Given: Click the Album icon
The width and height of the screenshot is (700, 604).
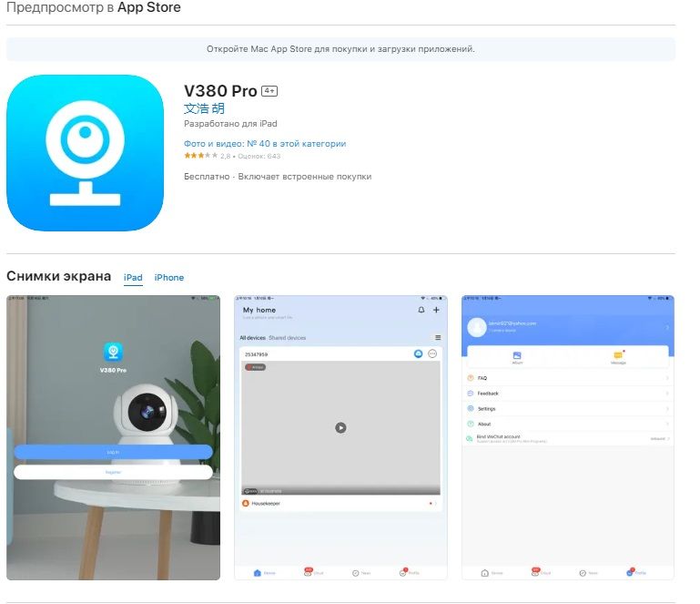Looking at the screenshot, I should (517, 355).
